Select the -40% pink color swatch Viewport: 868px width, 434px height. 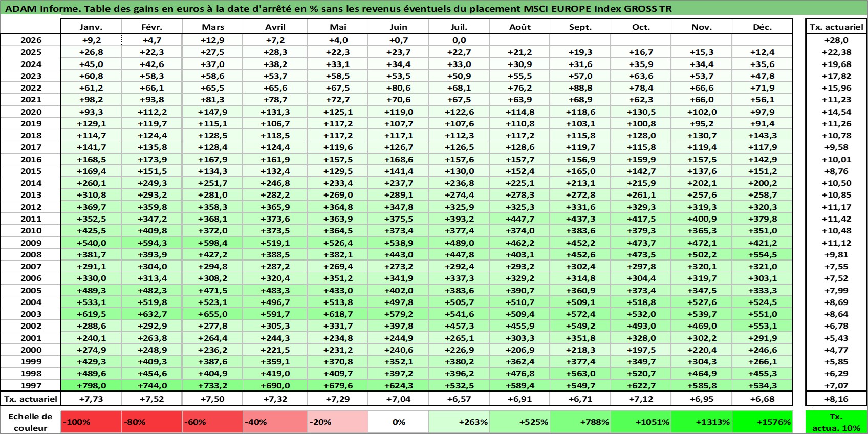coord(275,422)
